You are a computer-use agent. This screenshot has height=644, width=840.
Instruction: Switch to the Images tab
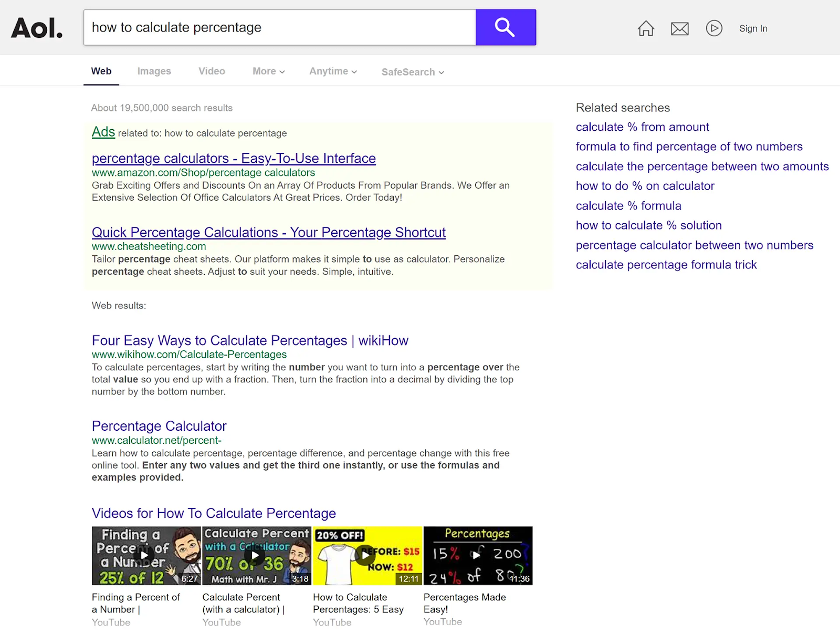pyautogui.click(x=154, y=71)
